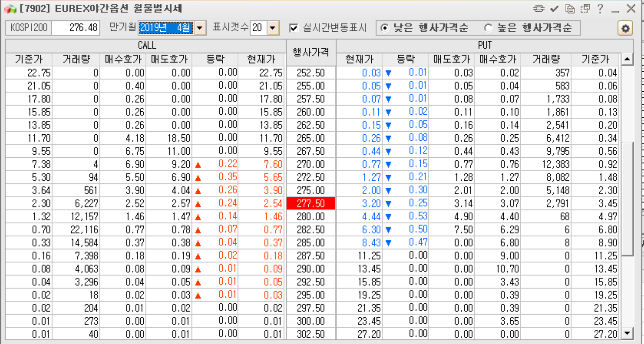Expand the 표시갯수 dropdown arrow
The width and height of the screenshot is (644, 344).
273,28
